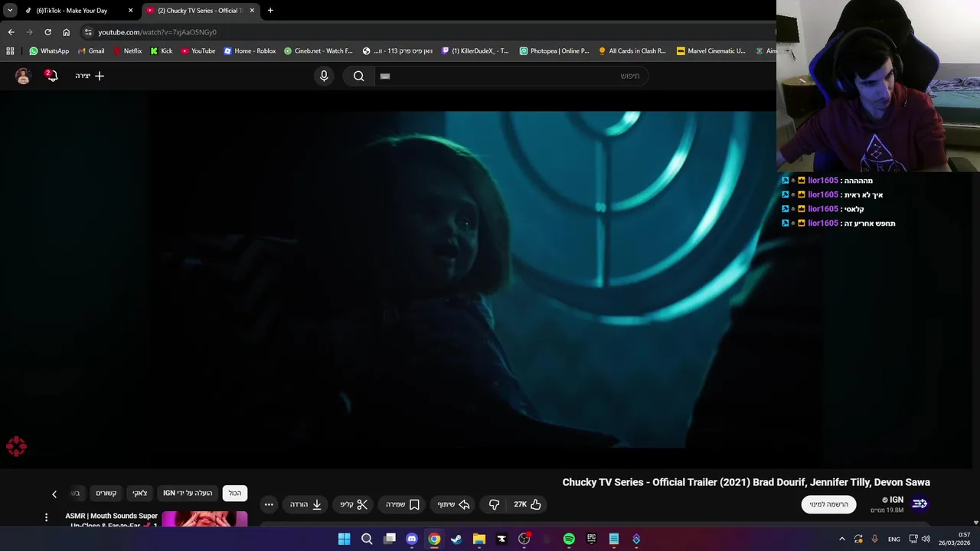Open a new browser tab
Screen dimensions: 980x551
pyautogui.click(x=270, y=11)
